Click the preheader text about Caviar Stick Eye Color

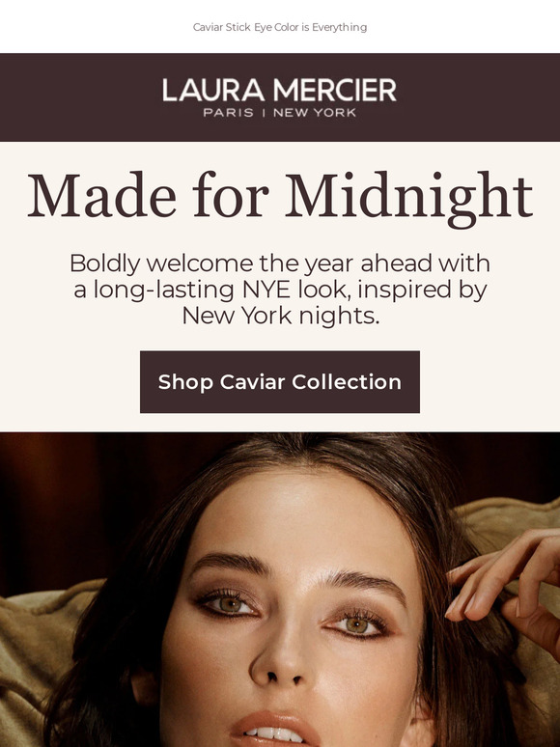280,27
